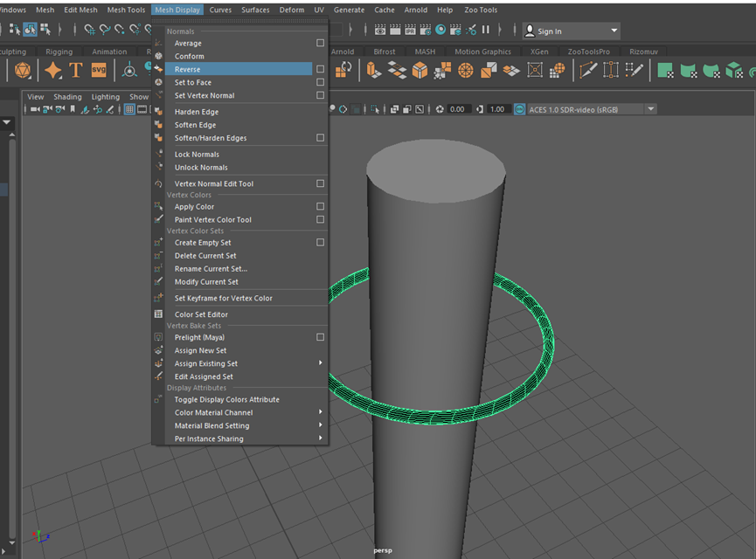756x559 pixels.
Task: Toggle the viewport grid display button
Action: point(129,109)
